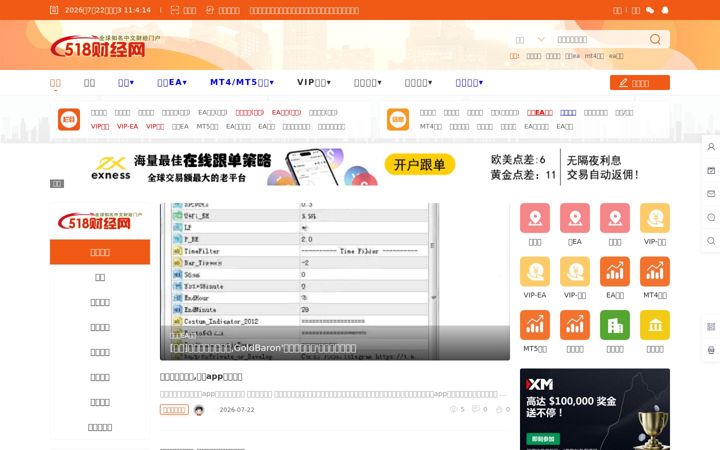Expand the VIP dropdown in the main navigation
The height and width of the screenshot is (450, 720).
314,82
